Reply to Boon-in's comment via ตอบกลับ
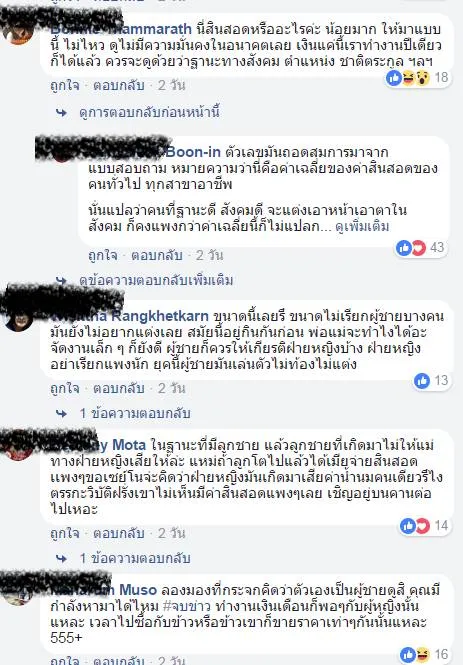 [157, 255]
